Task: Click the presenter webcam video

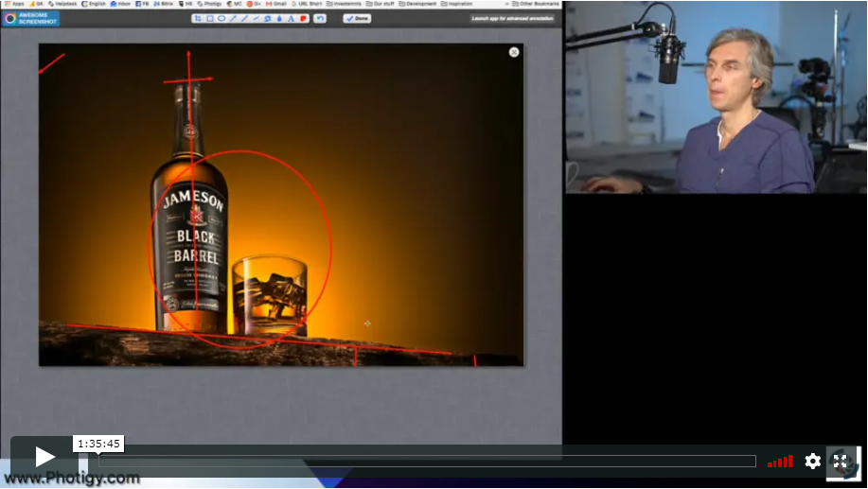Action: (716, 97)
